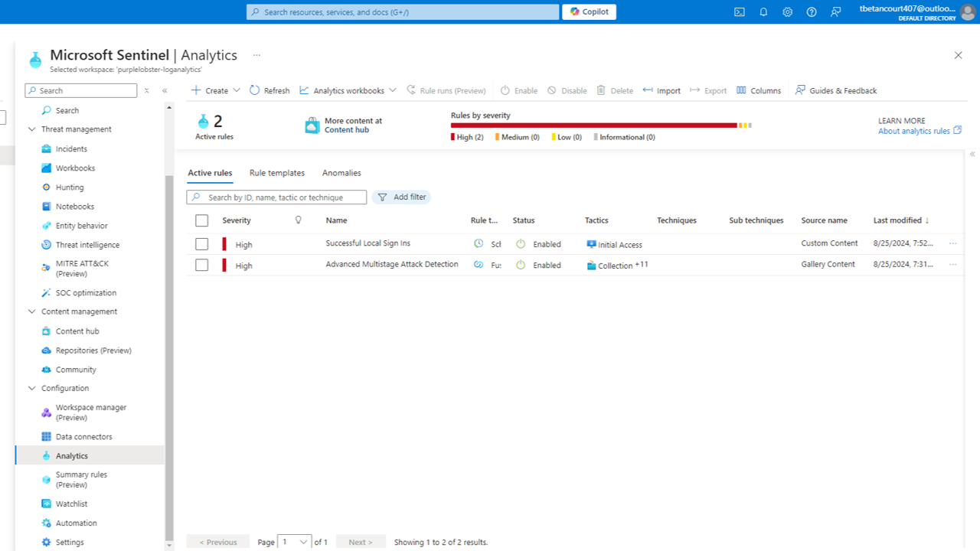Tick the select-all rules checkbox

tap(202, 220)
